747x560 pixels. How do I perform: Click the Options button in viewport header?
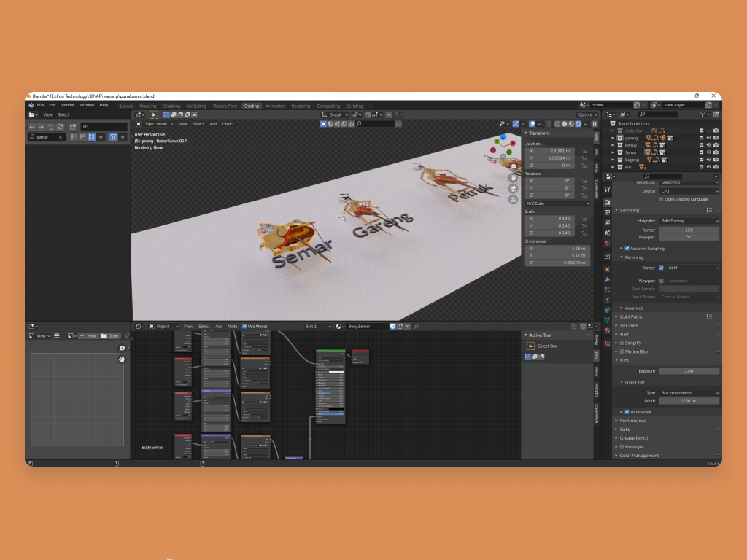tap(587, 114)
